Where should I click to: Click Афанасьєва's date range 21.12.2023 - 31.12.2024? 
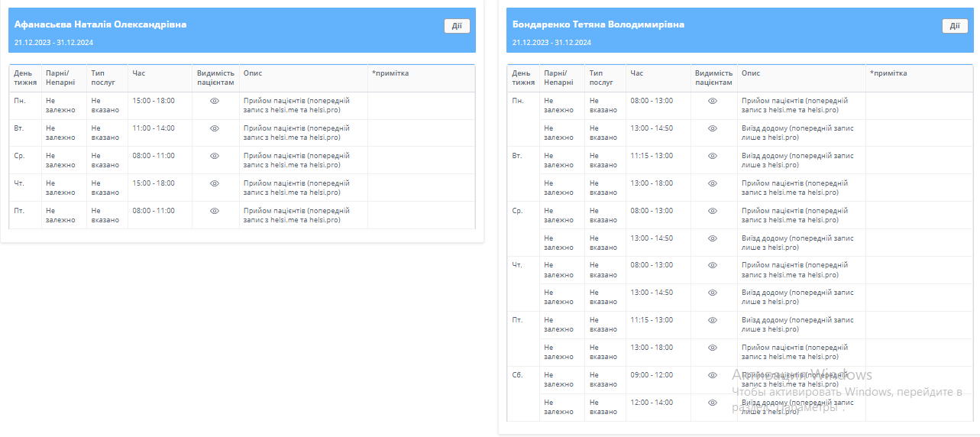click(x=53, y=43)
